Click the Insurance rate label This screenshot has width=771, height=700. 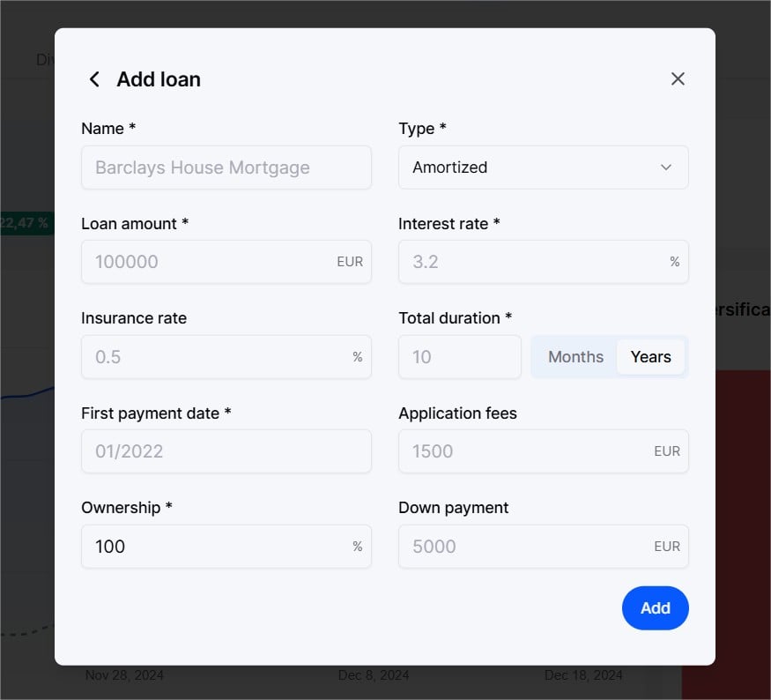click(x=134, y=317)
